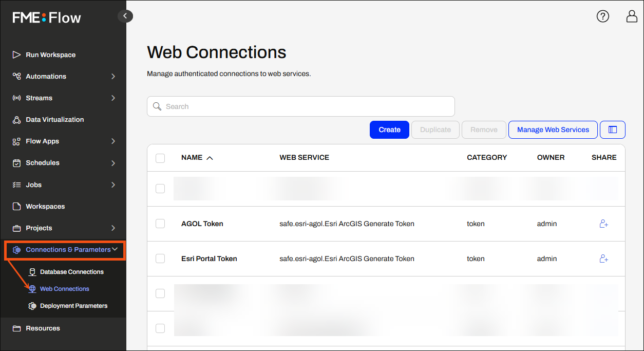Open Manage Web Services
The height and width of the screenshot is (351, 644).
(x=553, y=130)
